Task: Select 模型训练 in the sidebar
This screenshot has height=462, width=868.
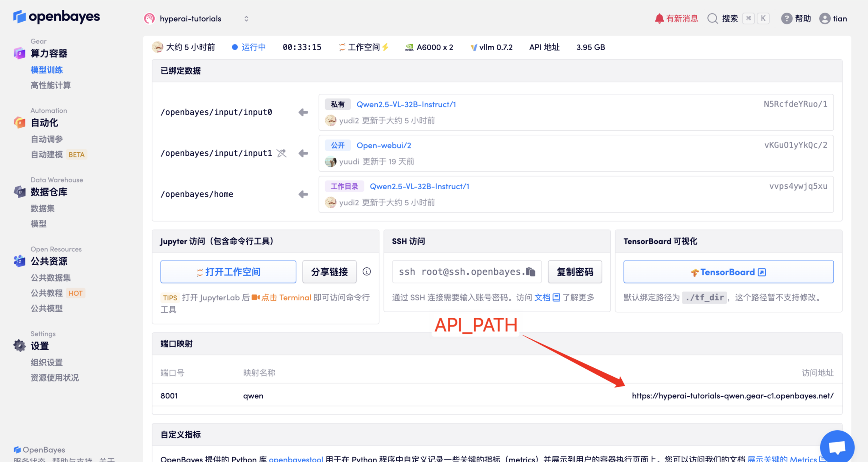Action: click(47, 70)
